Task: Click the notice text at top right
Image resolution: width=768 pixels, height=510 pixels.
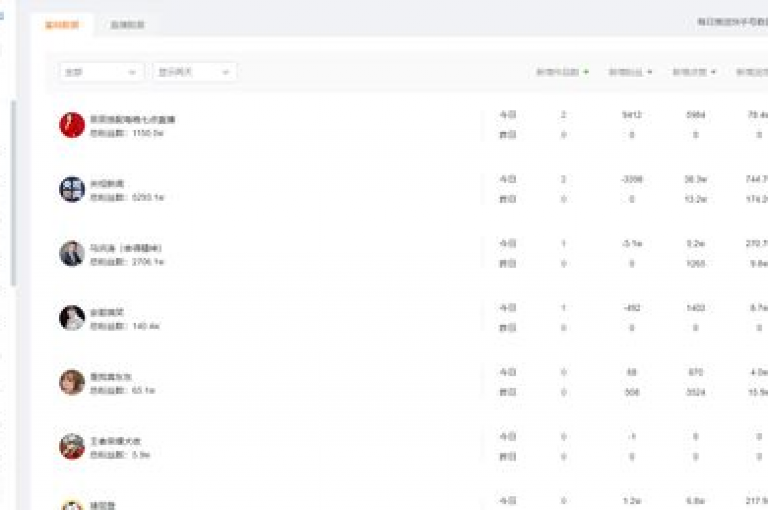Action: tap(732, 22)
